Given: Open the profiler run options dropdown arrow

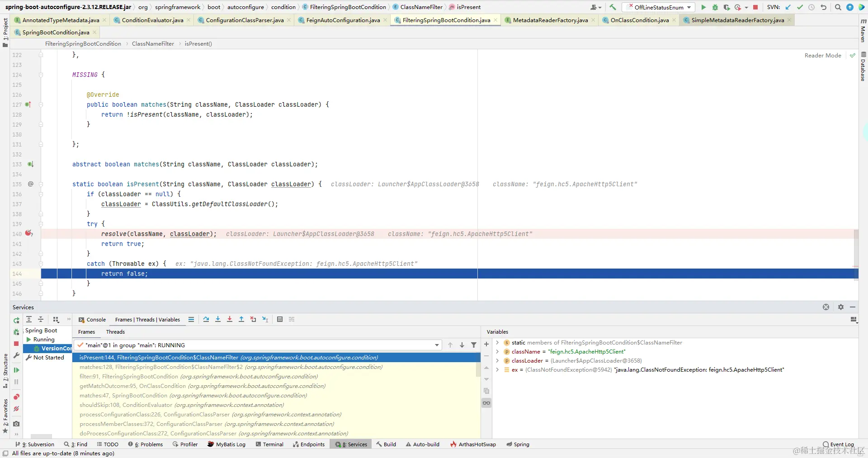Looking at the screenshot, I should click(746, 7).
